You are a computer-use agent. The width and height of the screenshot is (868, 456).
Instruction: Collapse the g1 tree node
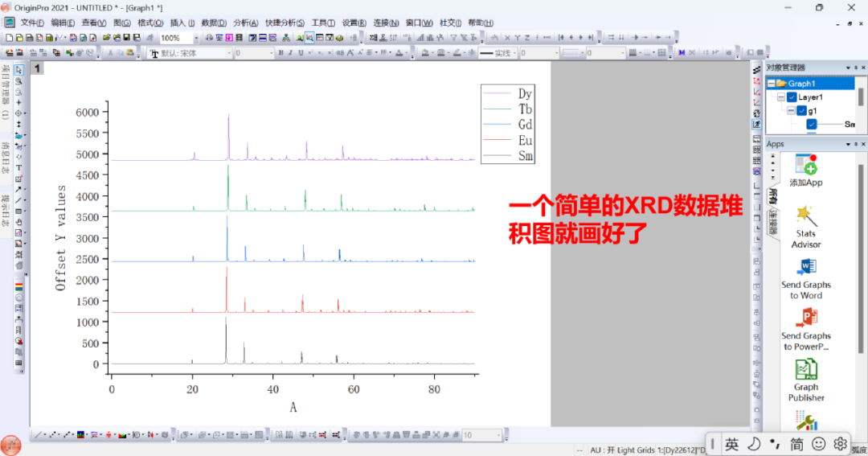(791, 111)
